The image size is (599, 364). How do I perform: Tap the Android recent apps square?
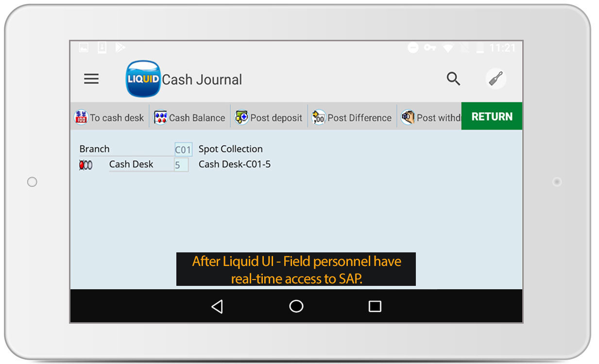(375, 306)
